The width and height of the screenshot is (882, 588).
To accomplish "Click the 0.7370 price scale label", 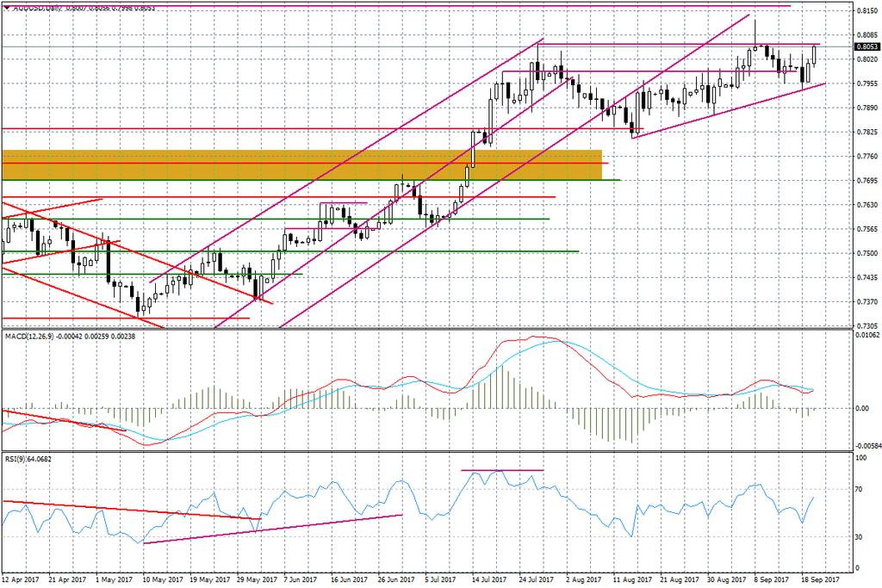I will coord(868,302).
